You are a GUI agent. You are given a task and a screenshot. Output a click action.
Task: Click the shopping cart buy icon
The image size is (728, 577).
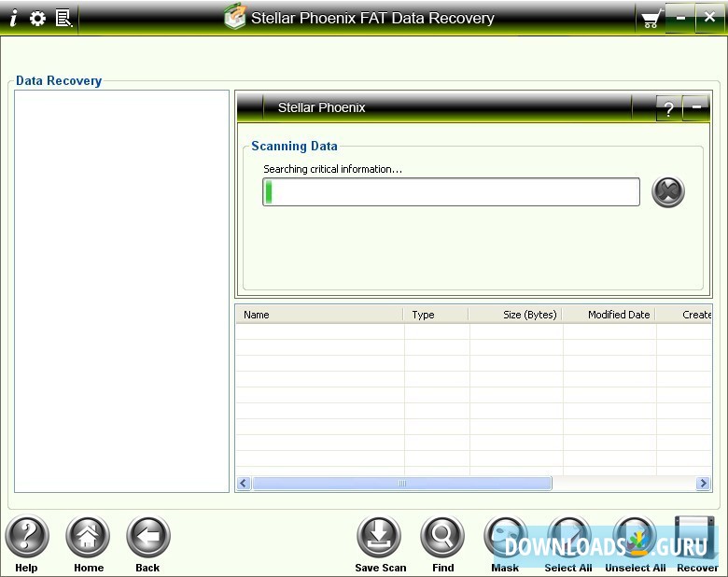651,19
